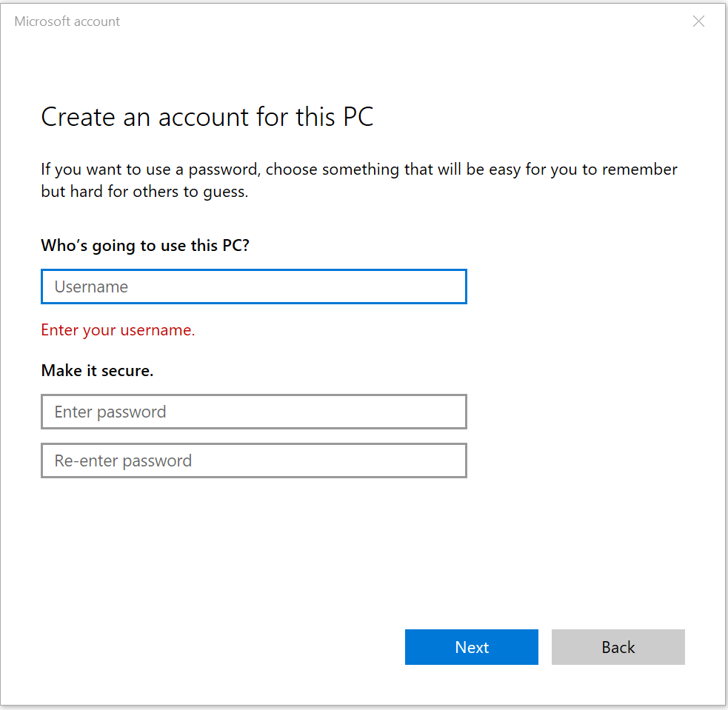728x710 pixels.
Task: Click the 'Back' label on the gray button
Action: (618, 647)
